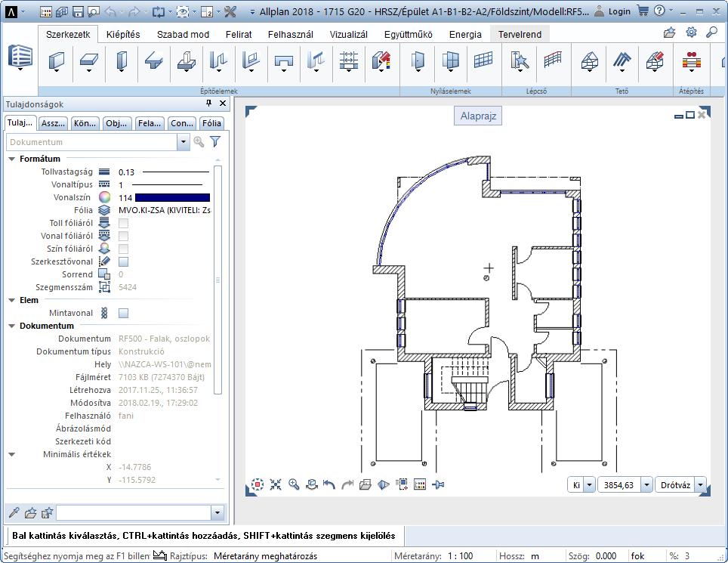Switch to the Kiépítés ribbon tab
Screen dimensions: 728x563
coord(123,34)
